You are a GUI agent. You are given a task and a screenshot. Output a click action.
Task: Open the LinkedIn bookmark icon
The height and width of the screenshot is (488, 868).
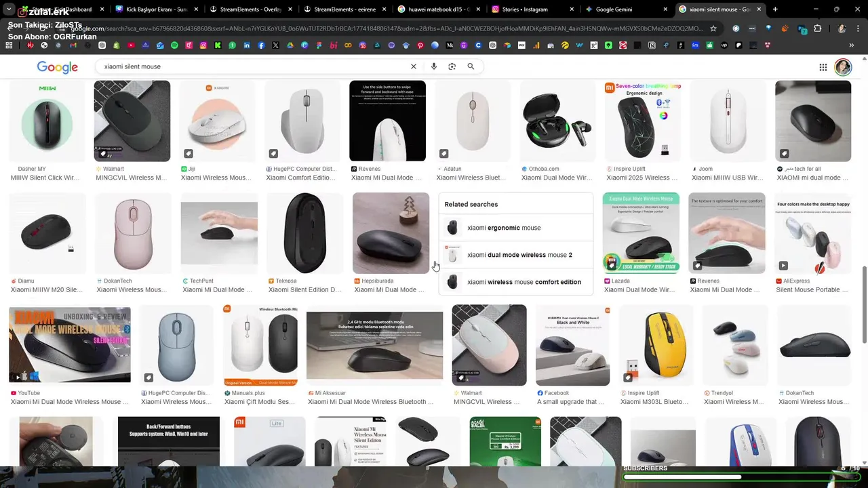[x=247, y=45]
